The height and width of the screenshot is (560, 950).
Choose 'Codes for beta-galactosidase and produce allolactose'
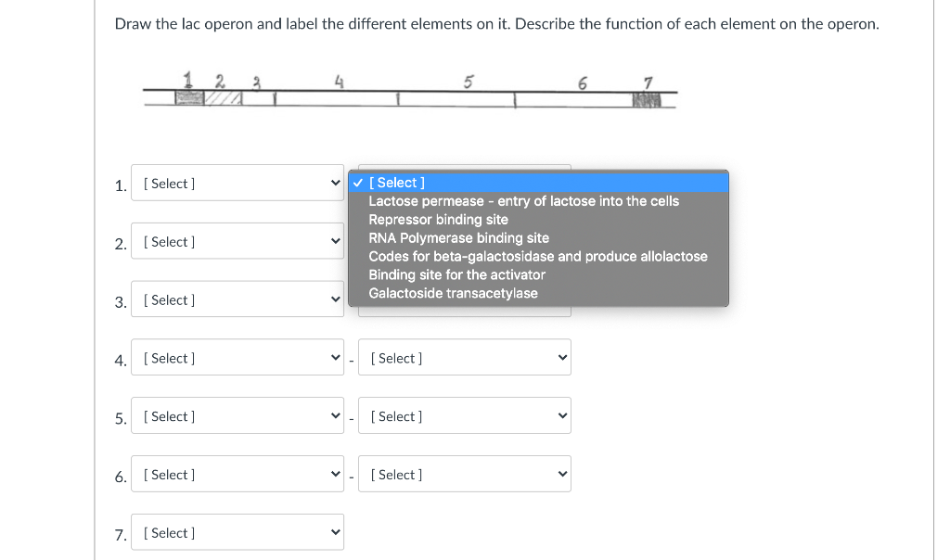click(538, 257)
